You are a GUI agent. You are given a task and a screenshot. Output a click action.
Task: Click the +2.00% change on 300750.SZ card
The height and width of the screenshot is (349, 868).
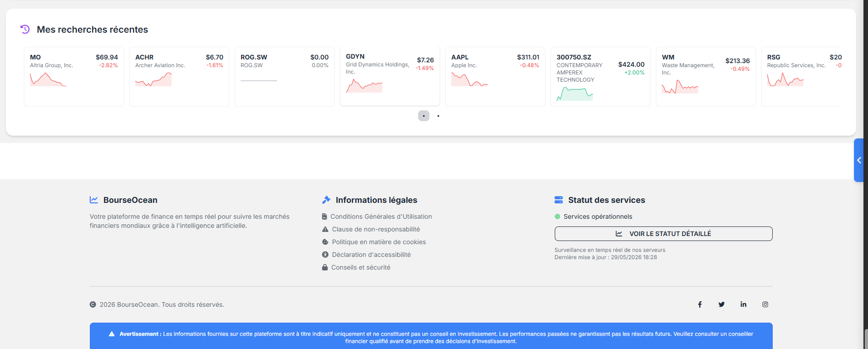634,73
